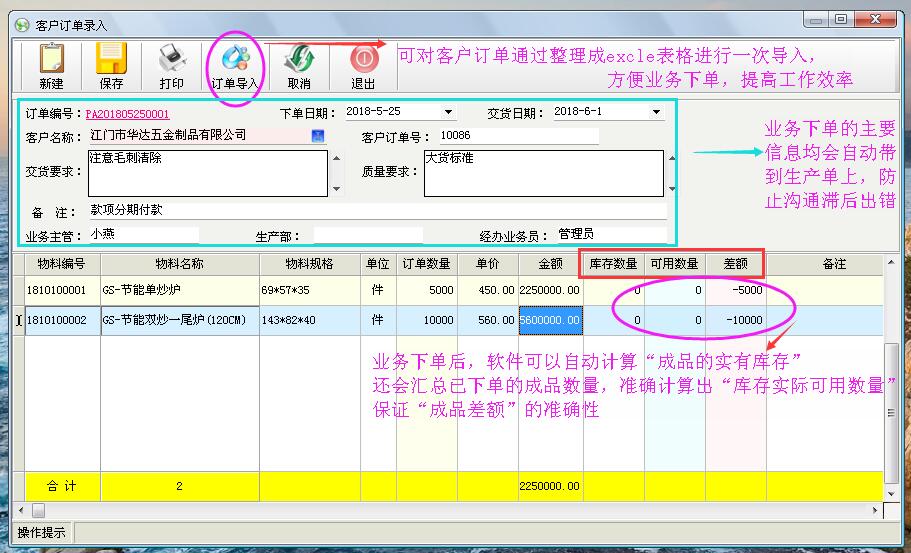The image size is (911, 553).
Task: Click the down arrow of 质量要求 scrollbar
Action: [672, 189]
